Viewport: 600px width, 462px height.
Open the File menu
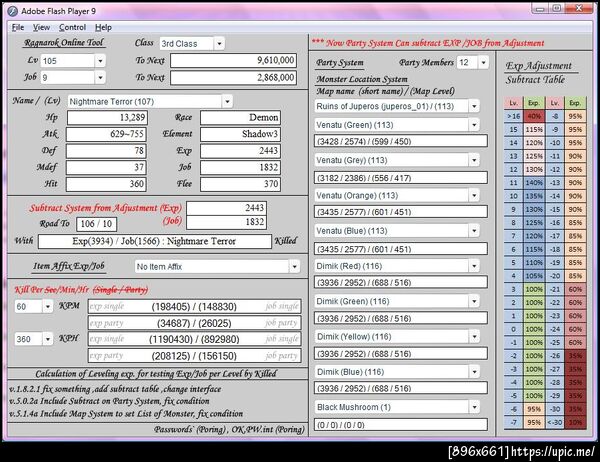(x=18, y=27)
